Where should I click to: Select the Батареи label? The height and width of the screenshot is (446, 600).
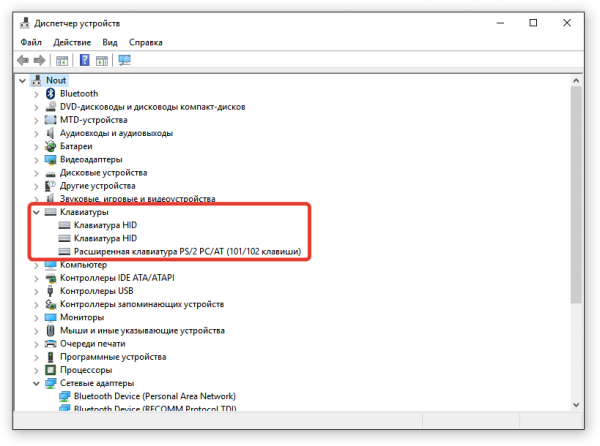pos(76,146)
